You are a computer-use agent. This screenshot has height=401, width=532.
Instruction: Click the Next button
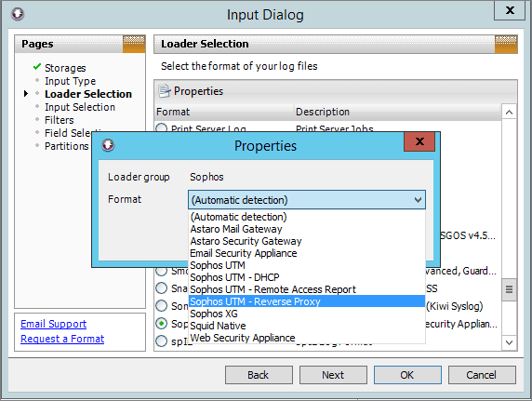tap(333, 375)
